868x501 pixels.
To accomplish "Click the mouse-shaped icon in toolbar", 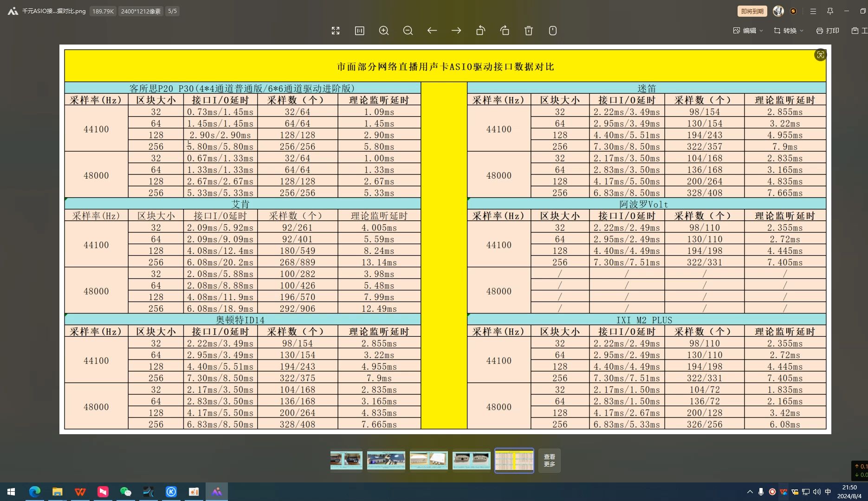I will tap(553, 31).
